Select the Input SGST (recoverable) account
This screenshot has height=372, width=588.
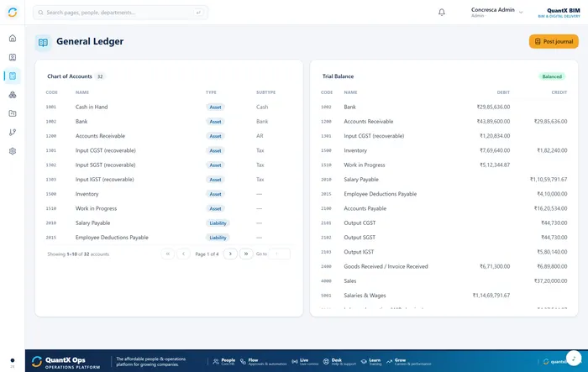pos(168,165)
